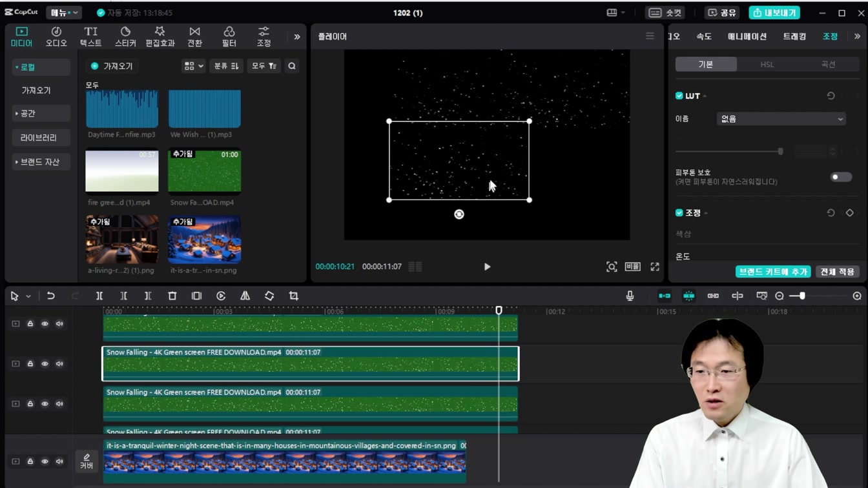Click the 내보내기 export button
Image resolution: width=868 pixels, height=488 pixels.
click(774, 12)
